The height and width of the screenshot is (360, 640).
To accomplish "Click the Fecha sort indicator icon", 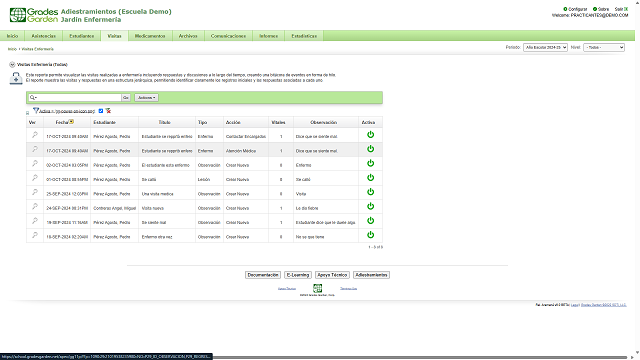I will click(x=71, y=122).
